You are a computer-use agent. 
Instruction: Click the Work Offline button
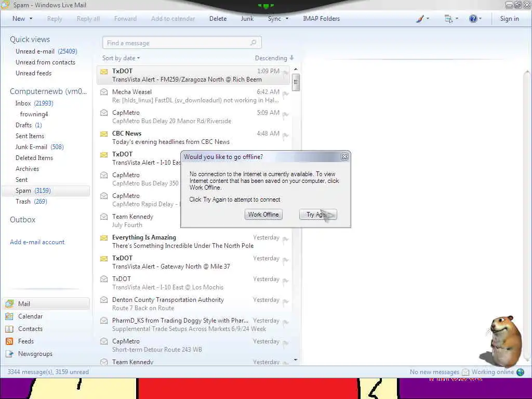(x=263, y=215)
